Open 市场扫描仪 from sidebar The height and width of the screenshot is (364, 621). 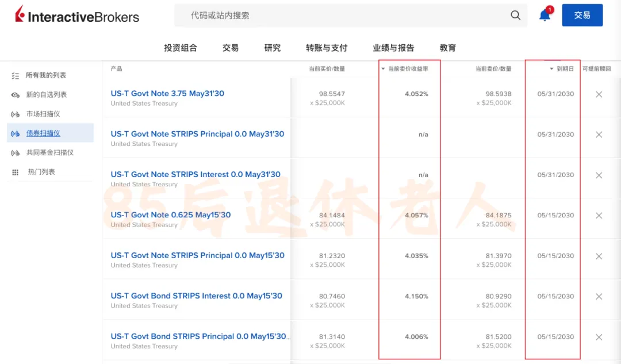coord(43,114)
